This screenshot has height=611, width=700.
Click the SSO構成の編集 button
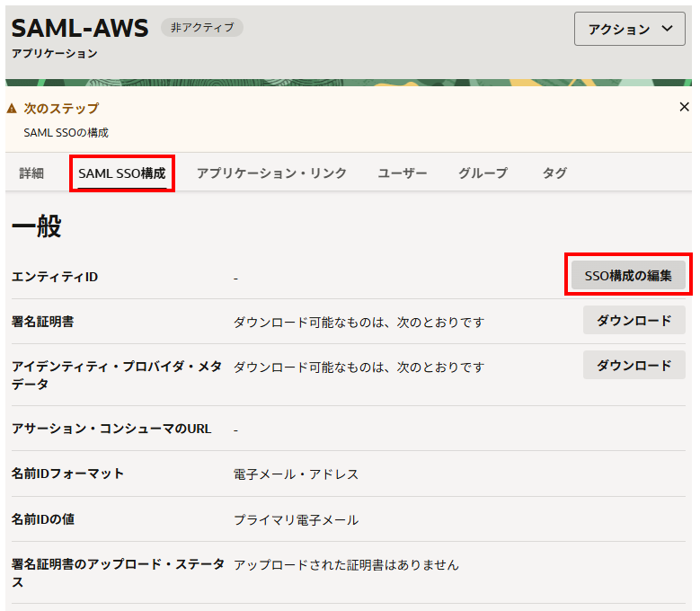pyautogui.click(x=628, y=276)
